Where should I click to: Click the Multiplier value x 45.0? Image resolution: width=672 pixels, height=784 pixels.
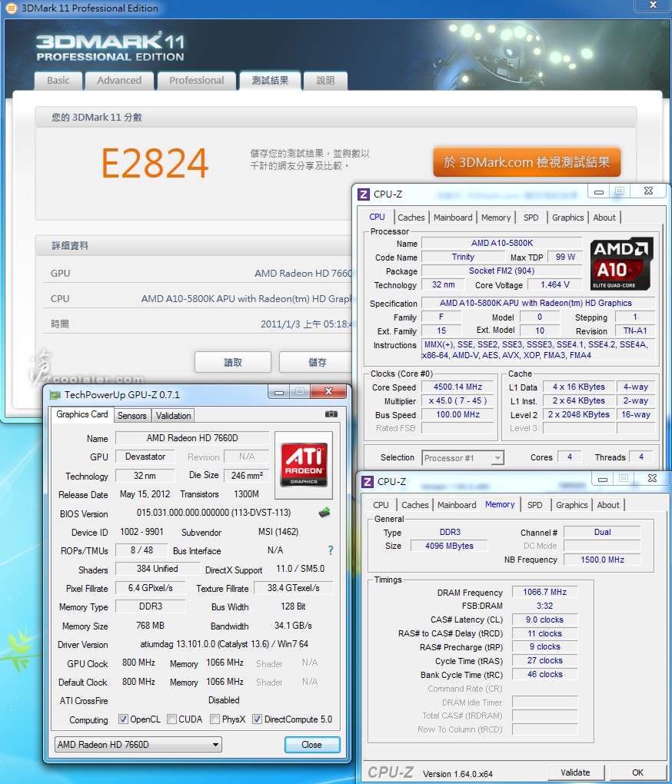[x=457, y=401]
